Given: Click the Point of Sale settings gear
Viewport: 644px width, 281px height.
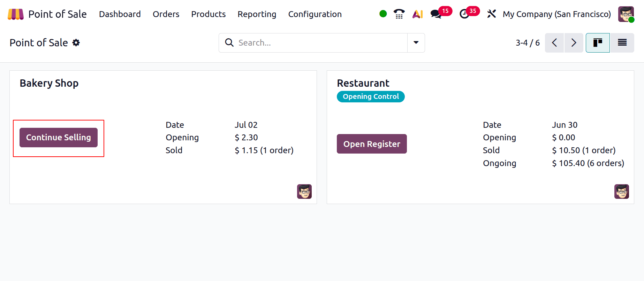Looking at the screenshot, I should [76, 42].
